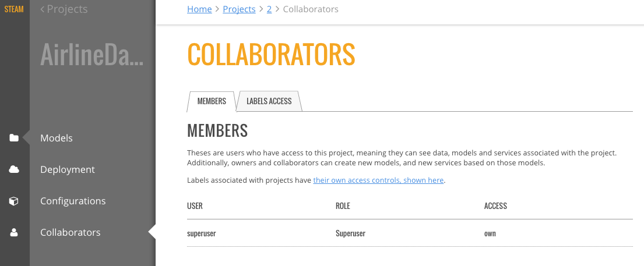The width and height of the screenshot is (644, 266).
Task: Click the AirlineDa... project title
Action: pos(92,55)
